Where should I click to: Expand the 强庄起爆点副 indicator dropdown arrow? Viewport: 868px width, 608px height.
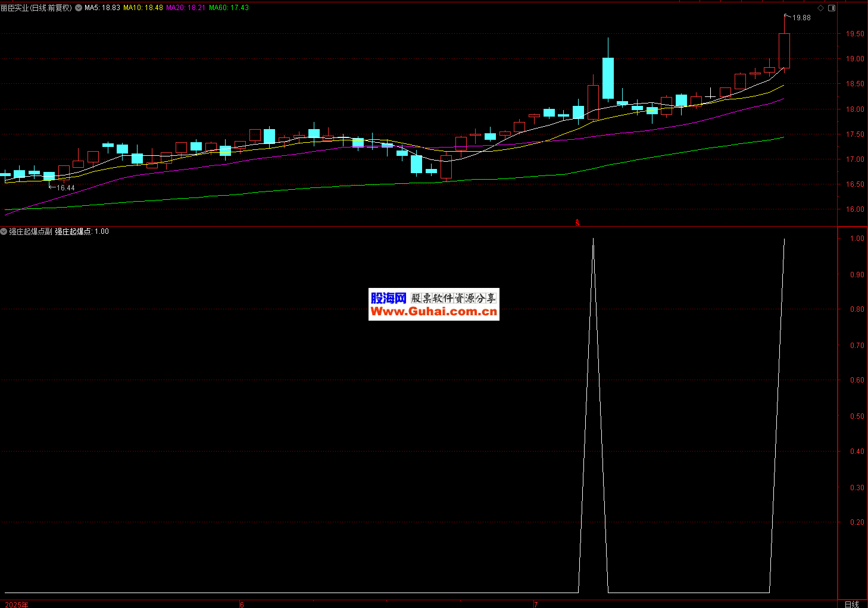(x=4, y=231)
